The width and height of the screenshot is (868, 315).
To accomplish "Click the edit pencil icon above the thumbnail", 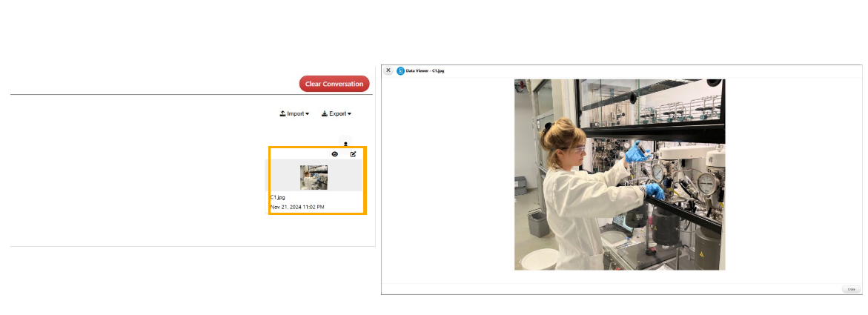I will tap(353, 154).
